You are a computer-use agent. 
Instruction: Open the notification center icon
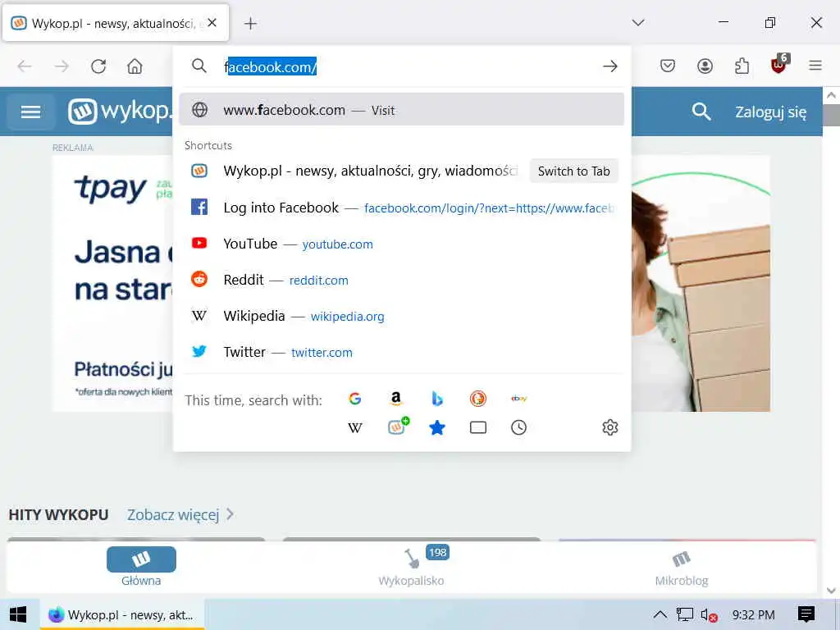pos(806,614)
